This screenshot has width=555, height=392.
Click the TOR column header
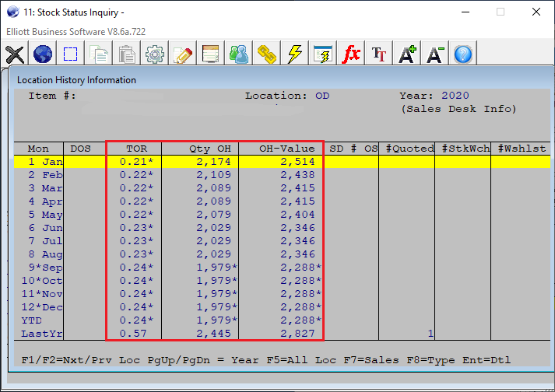[x=137, y=149]
